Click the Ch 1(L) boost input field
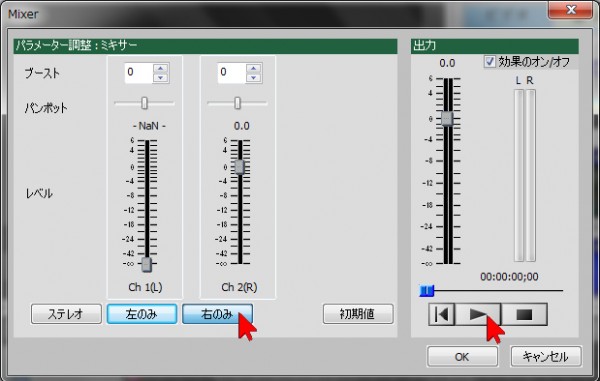Image resolution: width=600 pixels, height=381 pixels. 139,73
